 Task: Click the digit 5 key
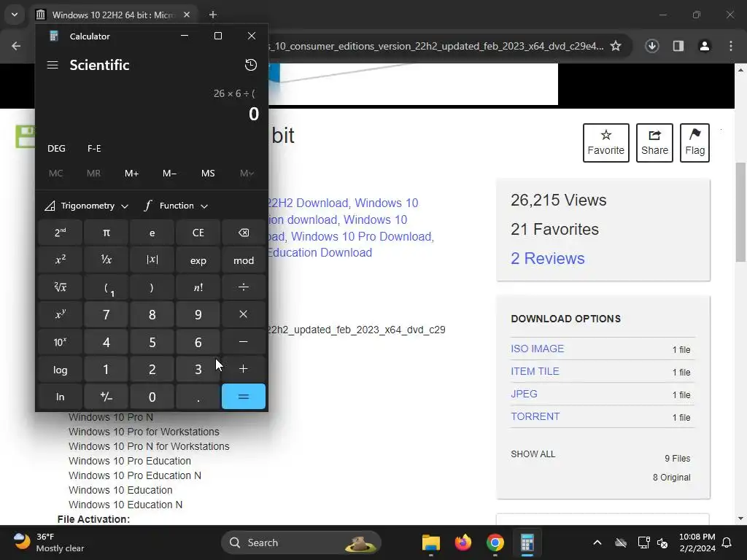point(152,342)
